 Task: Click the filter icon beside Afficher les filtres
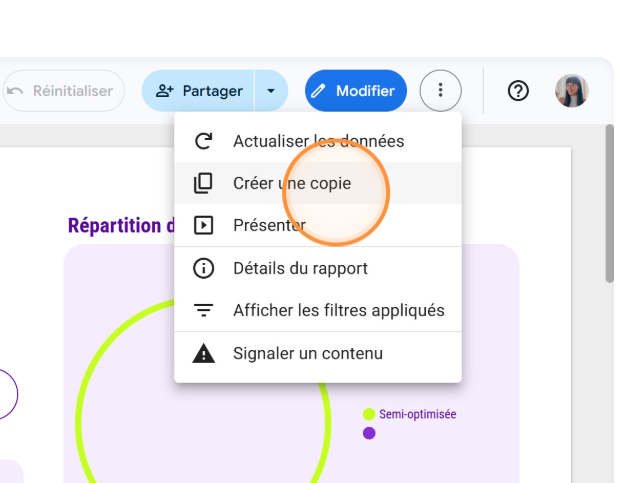(x=203, y=310)
